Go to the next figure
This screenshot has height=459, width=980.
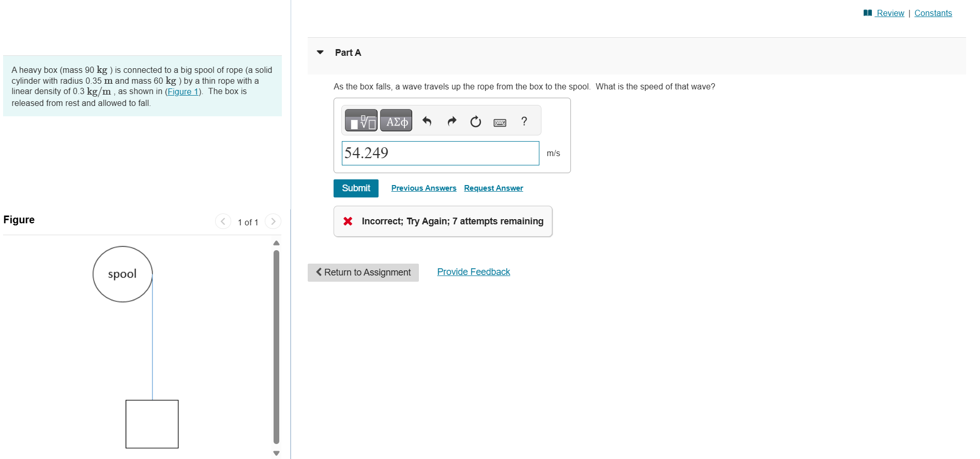coord(273,221)
